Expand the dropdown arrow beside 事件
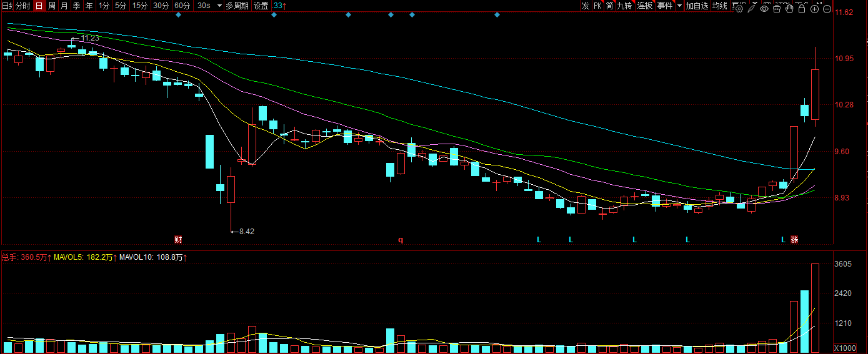The height and width of the screenshot is (354, 868). click(679, 6)
